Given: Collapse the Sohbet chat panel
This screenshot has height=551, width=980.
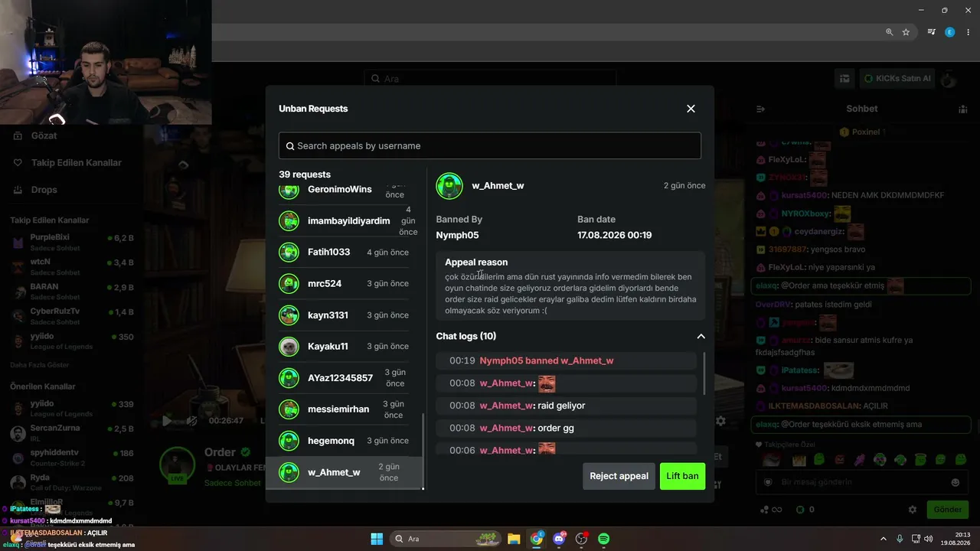Looking at the screenshot, I should tap(760, 109).
